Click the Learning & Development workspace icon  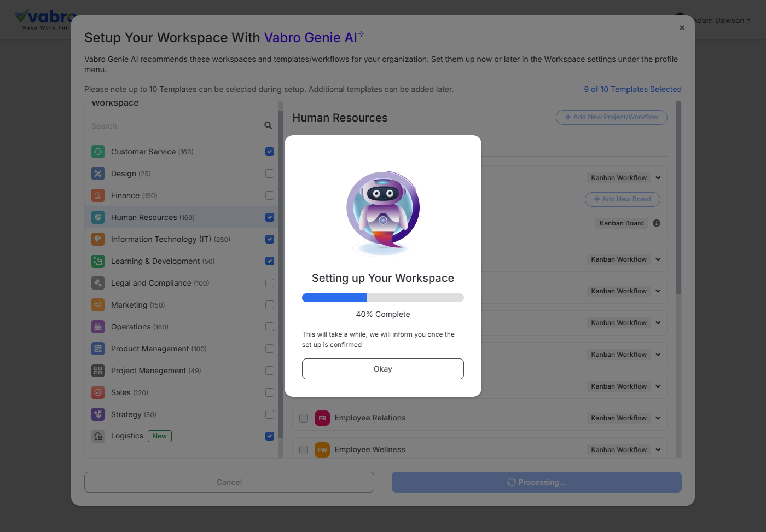tap(98, 261)
